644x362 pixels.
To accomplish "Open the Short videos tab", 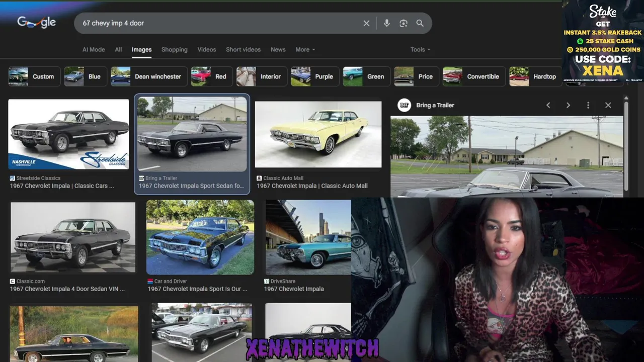I will tap(243, 49).
